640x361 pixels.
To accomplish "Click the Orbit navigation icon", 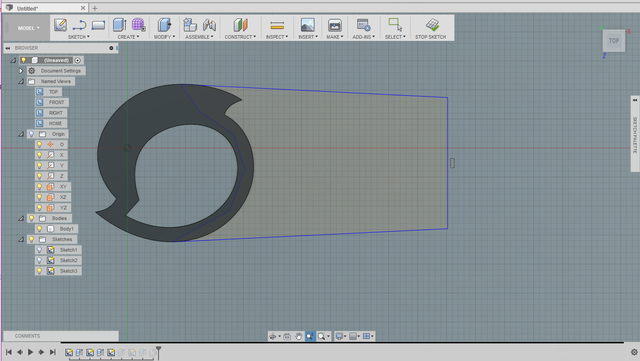I will pos(273,336).
